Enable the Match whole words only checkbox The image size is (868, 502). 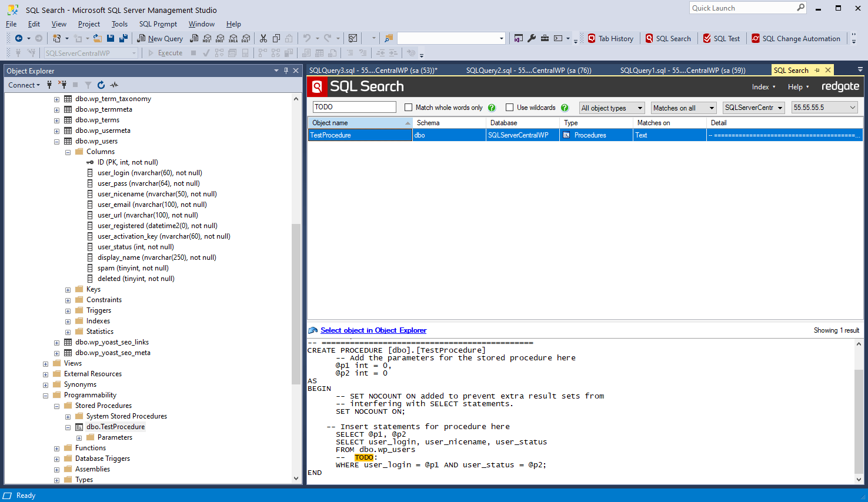[x=409, y=107]
